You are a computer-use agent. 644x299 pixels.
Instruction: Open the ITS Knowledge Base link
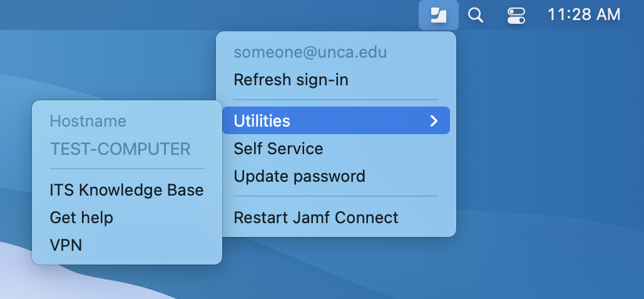(126, 191)
